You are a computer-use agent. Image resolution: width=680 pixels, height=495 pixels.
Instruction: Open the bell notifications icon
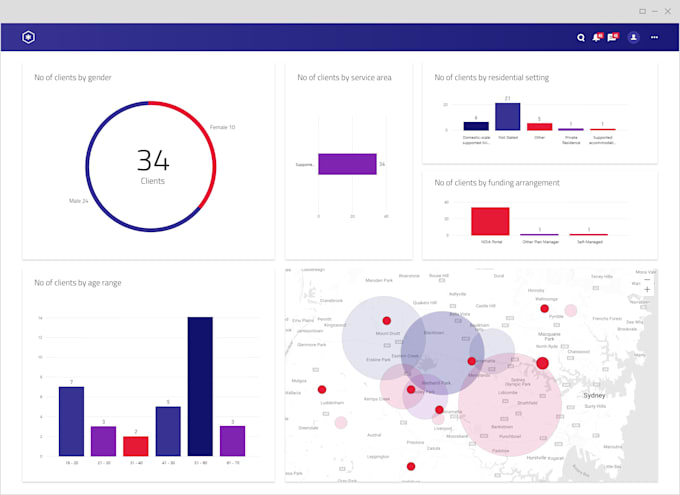pyautogui.click(x=597, y=37)
